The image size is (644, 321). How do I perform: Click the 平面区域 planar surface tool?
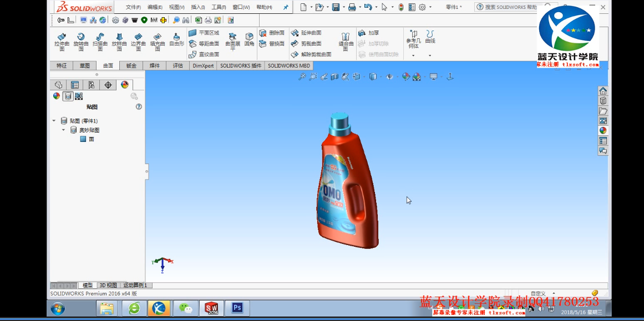pyautogui.click(x=204, y=33)
